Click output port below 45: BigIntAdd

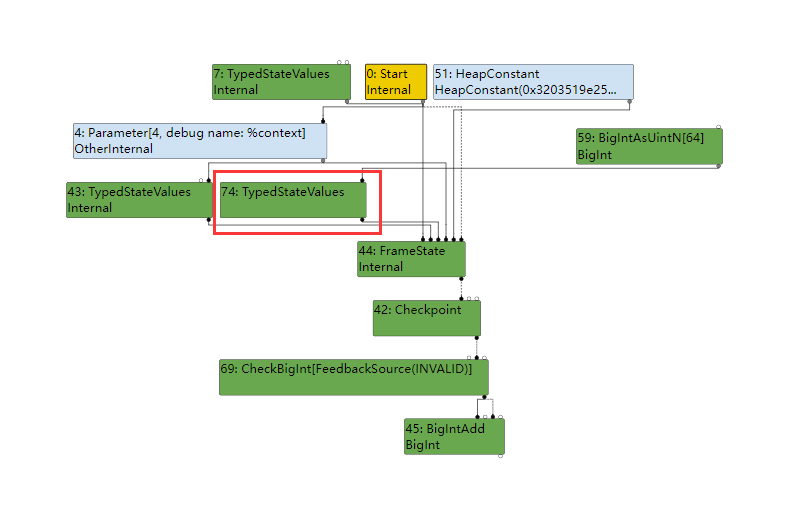(x=500, y=455)
